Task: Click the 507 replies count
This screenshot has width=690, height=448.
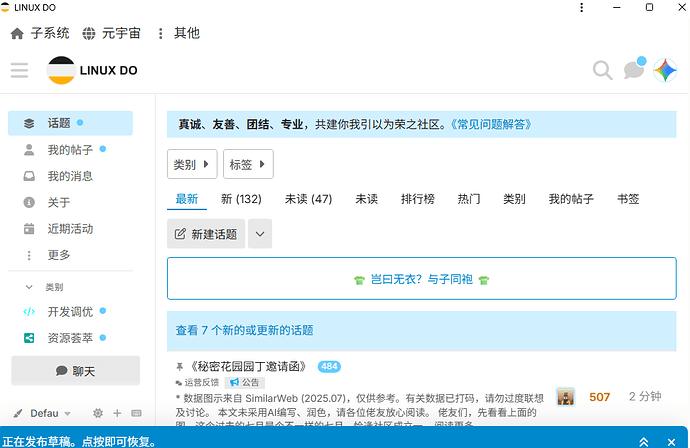Action: (599, 397)
